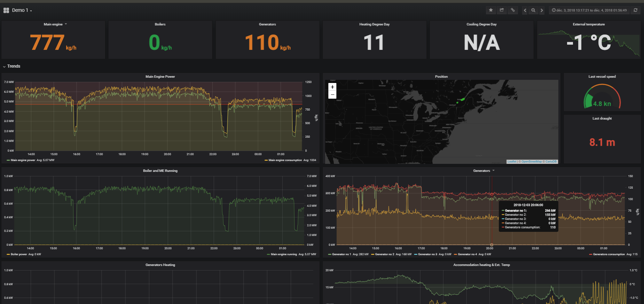The width and height of the screenshot is (644, 304).
Task: Click Accommodation heating & Ext. Temp title
Action: click(x=481, y=265)
